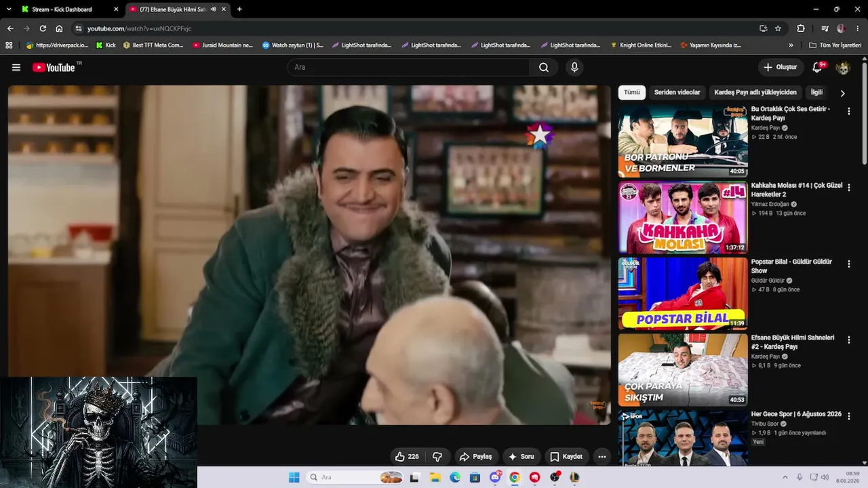Show hidden system tray icons
The height and width of the screenshot is (488, 868).
(785, 477)
